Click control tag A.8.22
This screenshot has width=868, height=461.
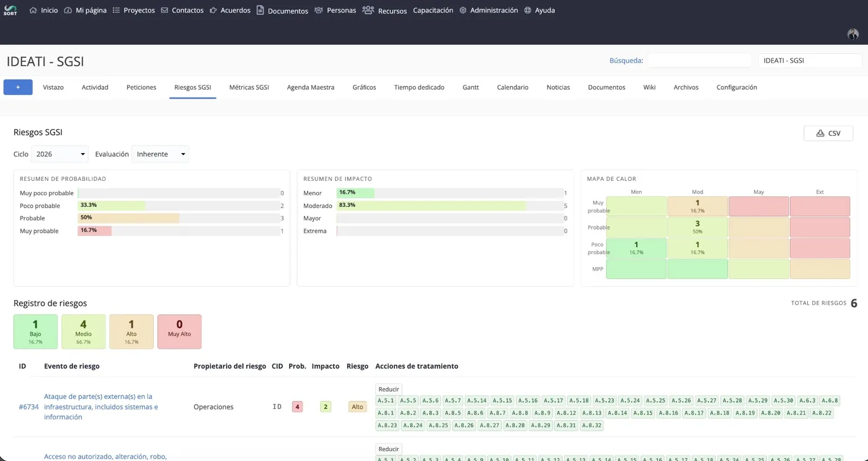click(x=821, y=413)
